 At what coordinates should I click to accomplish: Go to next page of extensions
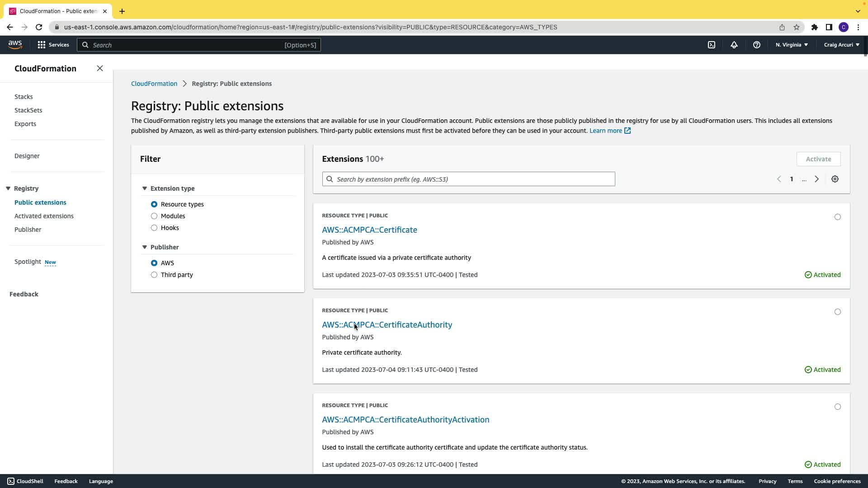(816, 179)
